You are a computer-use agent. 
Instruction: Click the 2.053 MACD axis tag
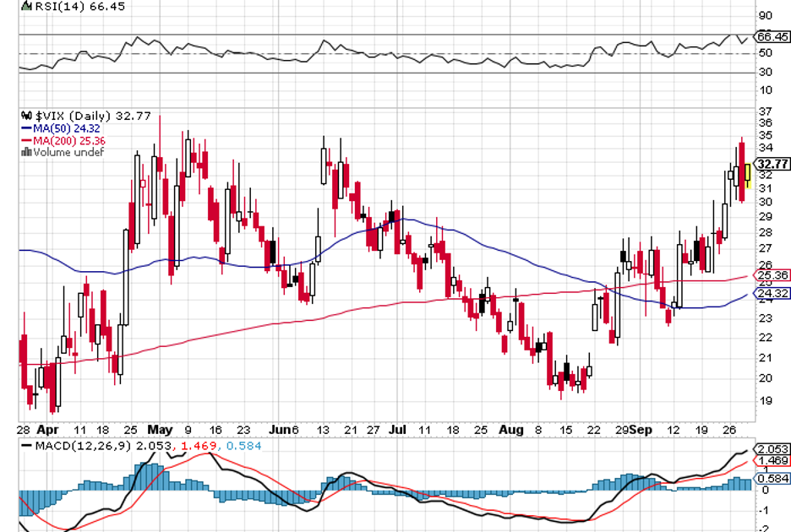click(772, 449)
